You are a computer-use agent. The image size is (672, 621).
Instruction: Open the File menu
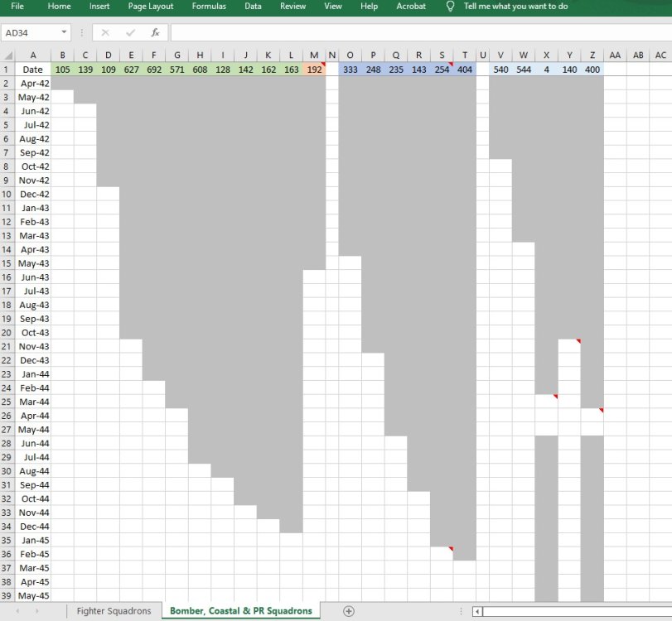coord(17,7)
